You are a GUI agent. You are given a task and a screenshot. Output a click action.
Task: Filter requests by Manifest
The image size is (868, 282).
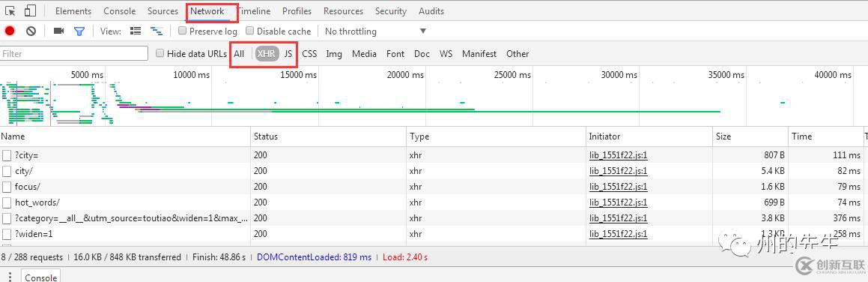479,54
